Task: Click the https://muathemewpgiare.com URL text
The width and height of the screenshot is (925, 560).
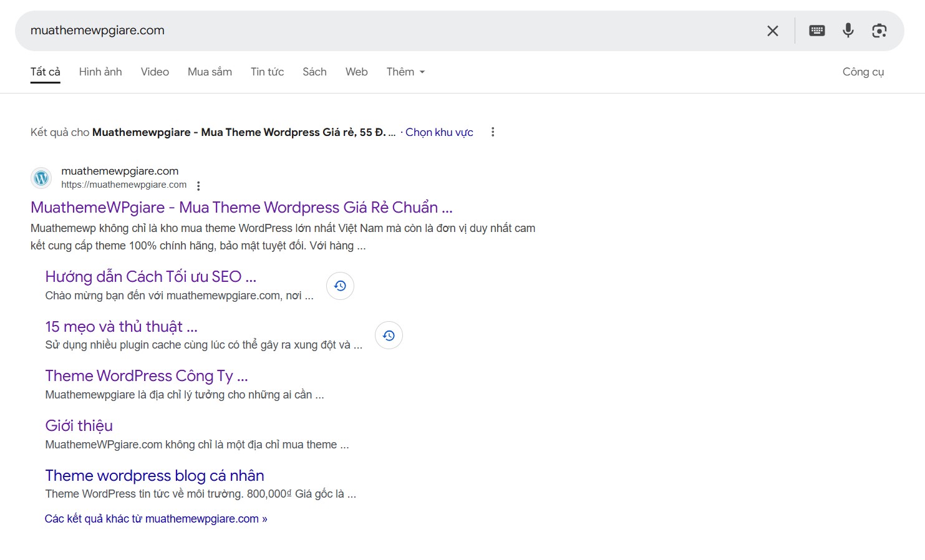Action: click(x=123, y=185)
